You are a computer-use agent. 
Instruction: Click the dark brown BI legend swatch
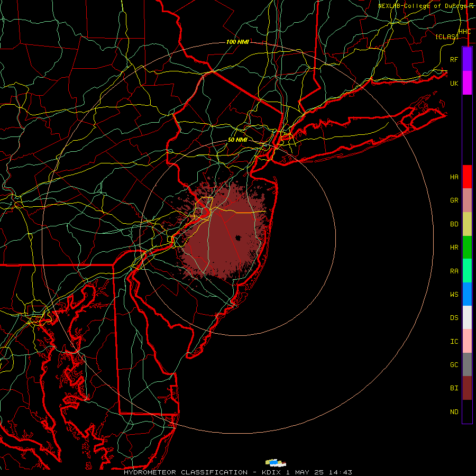point(467,388)
